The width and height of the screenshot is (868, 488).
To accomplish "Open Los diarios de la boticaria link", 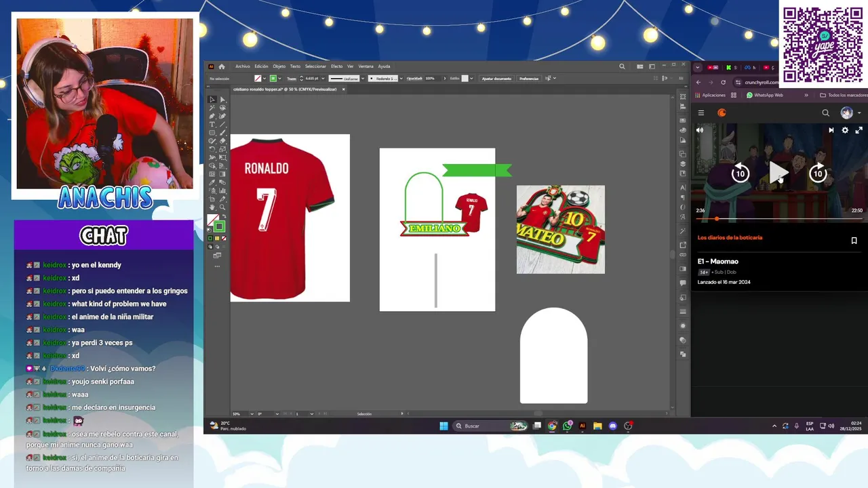I will (730, 238).
